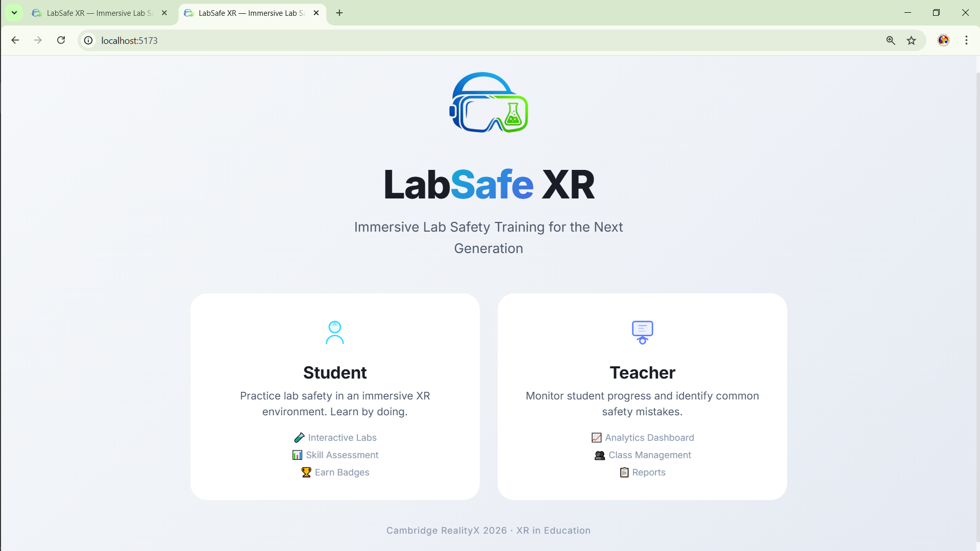The height and width of the screenshot is (551, 980).
Task: Click the 'Reports' text label
Action: (649, 472)
